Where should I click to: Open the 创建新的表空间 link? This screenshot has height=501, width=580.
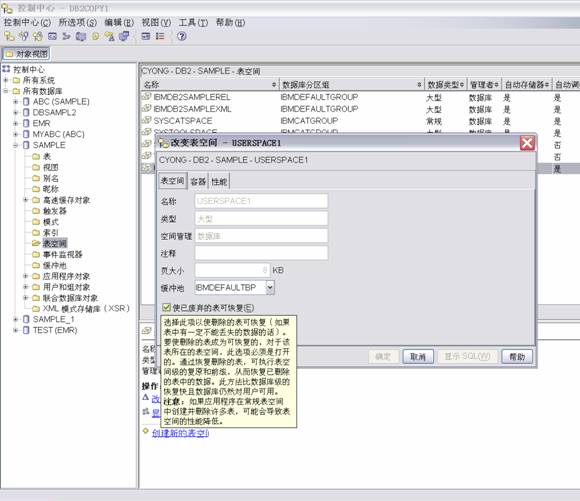pyautogui.click(x=181, y=433)
